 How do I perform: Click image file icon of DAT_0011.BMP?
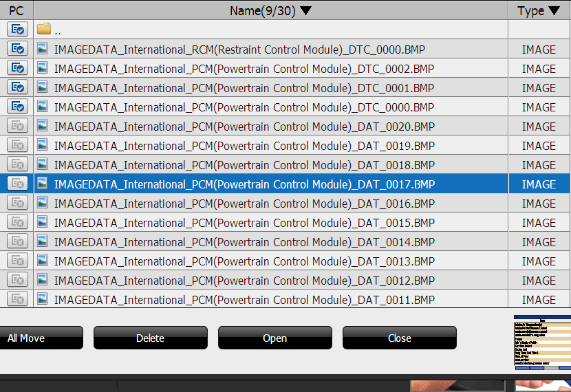click(43, 299)
